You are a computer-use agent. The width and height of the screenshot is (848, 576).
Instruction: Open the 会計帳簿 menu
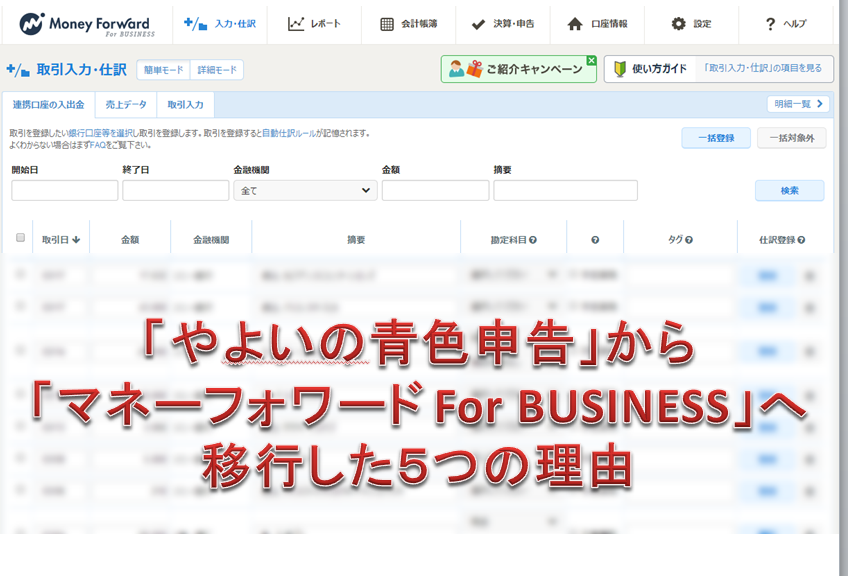coord(408,24)
